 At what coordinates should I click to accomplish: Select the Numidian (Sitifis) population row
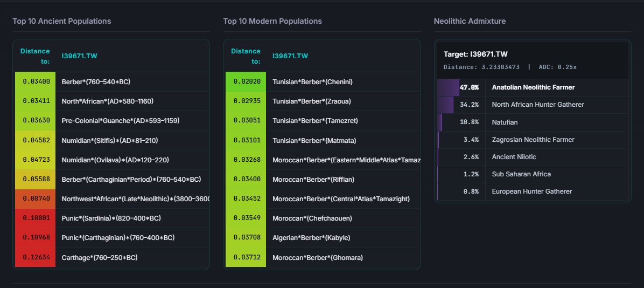click(112, 140)
